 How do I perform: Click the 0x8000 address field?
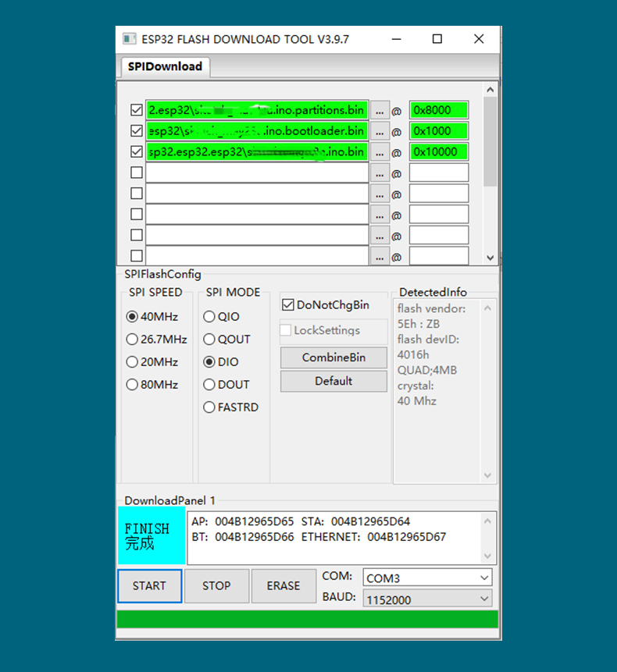click(438, 110)
